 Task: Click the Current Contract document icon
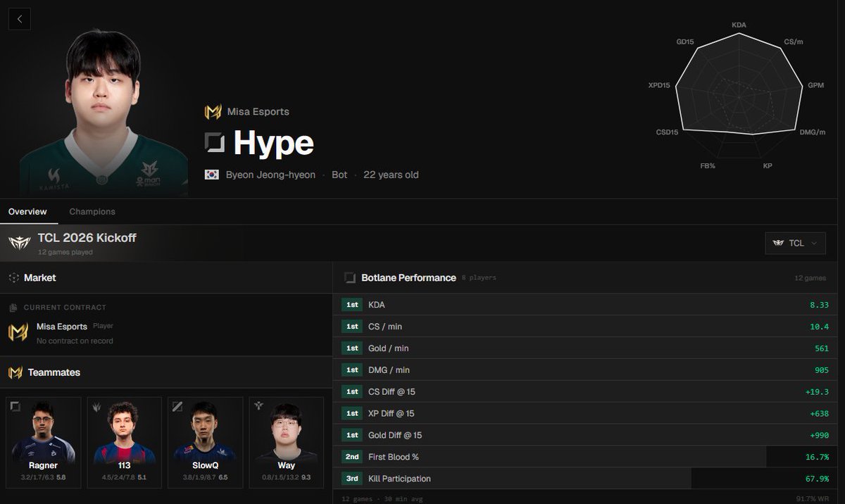tap(13, 308)
